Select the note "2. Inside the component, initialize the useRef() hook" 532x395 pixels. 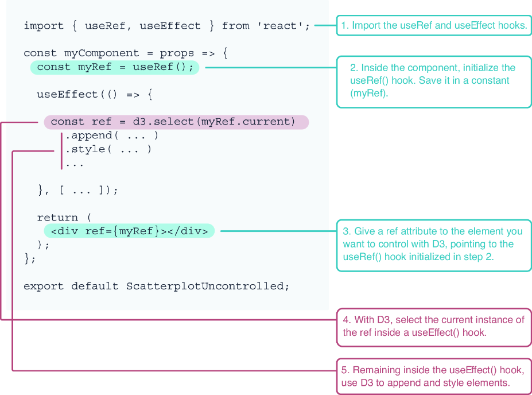(x=434, y=82)
